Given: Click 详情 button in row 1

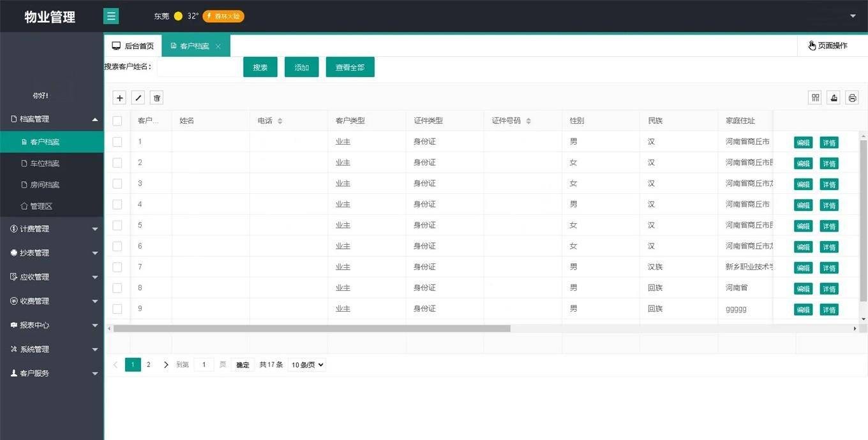Looking at the screenshot, I should tap(829, 143).
